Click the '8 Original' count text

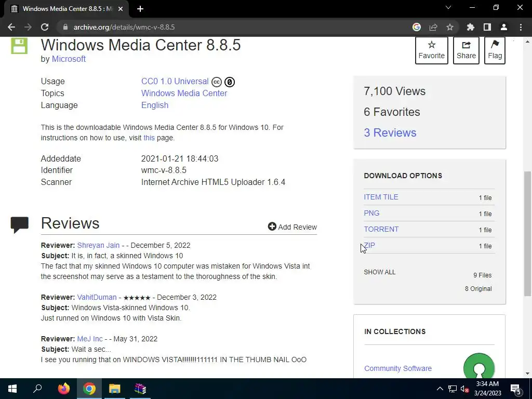(x=478, y=289)
